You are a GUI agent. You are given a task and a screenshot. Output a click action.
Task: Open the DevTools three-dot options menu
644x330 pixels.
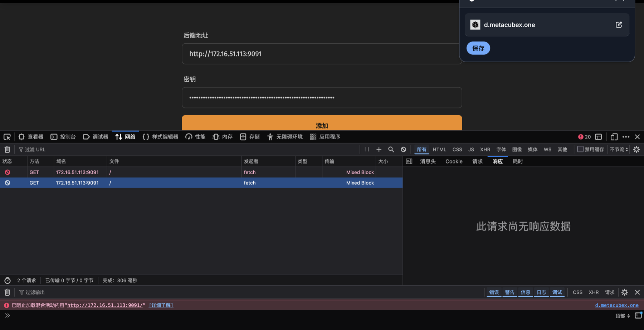click(x=626, y=137)
